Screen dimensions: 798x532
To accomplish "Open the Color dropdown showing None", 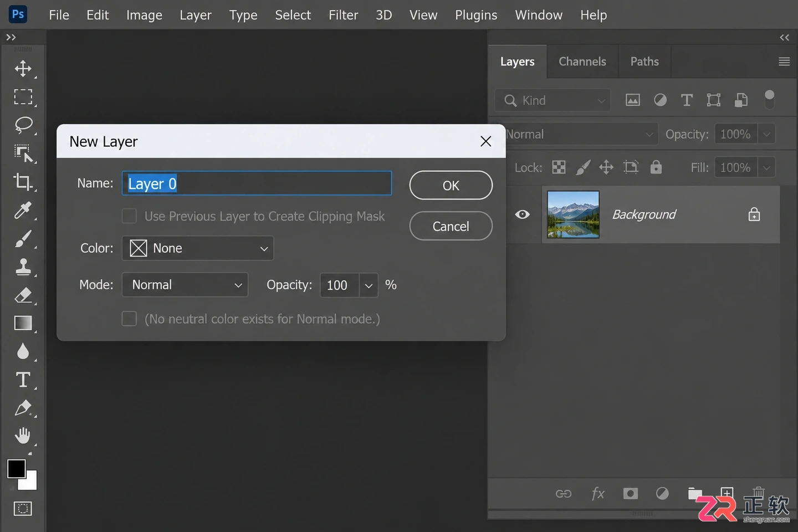I will [x=198, y=248].
